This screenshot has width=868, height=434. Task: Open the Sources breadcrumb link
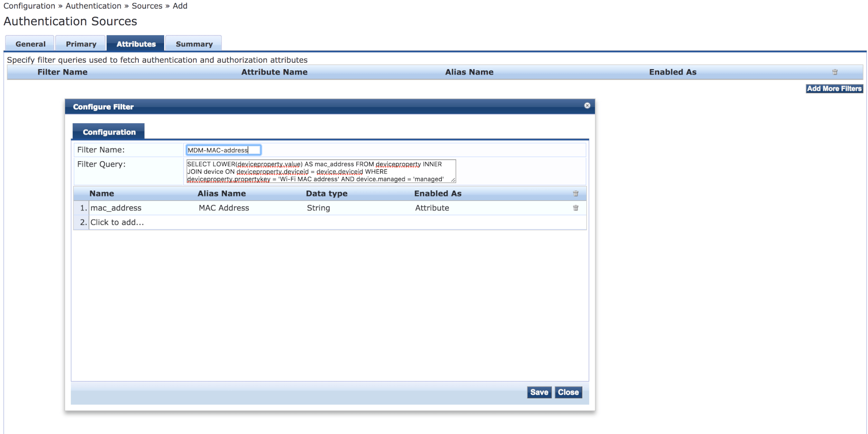(x=147, y=5)
